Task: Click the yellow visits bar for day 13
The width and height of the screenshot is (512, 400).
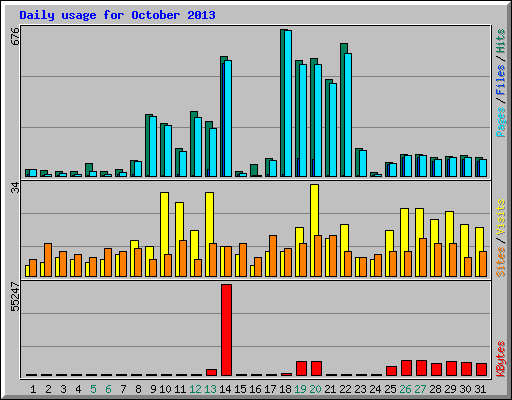Action: 209,234
